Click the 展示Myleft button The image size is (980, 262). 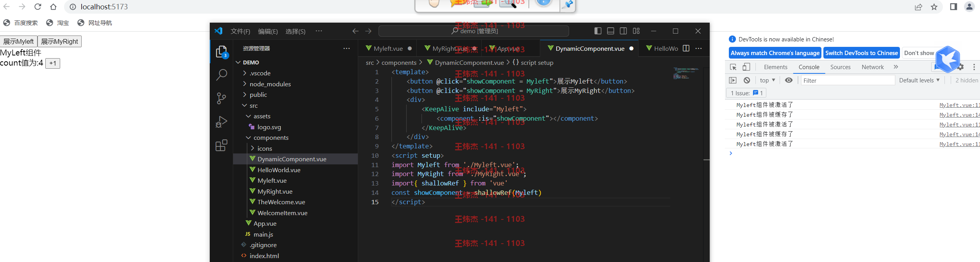(x=19, y=41)
